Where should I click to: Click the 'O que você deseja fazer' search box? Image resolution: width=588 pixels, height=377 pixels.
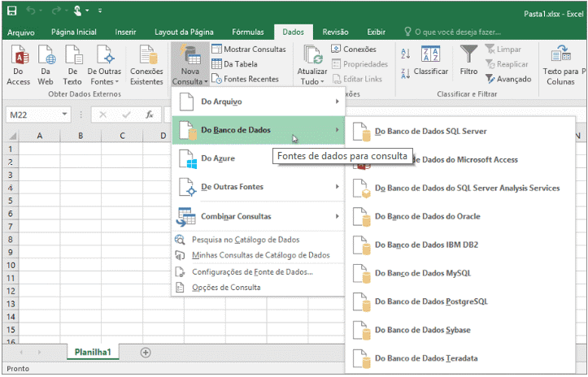point(453,32)
